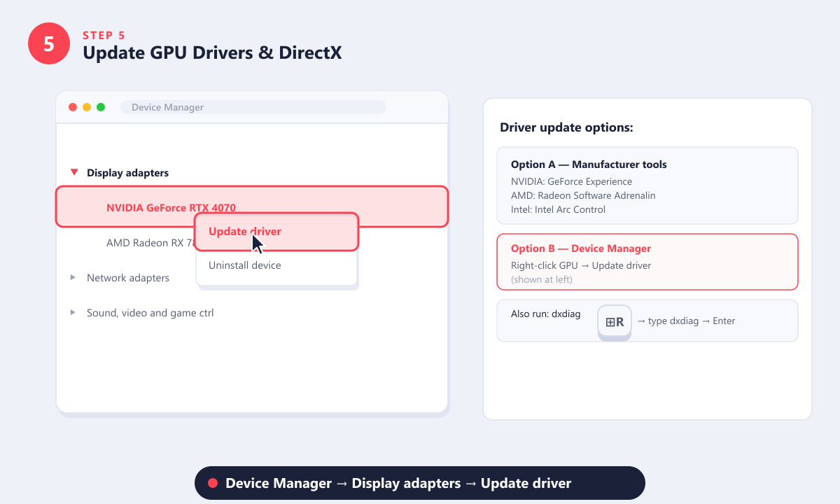Screen dimensions: 840x504
Task: Click the Driver update options heading
Action: (566, 127)
